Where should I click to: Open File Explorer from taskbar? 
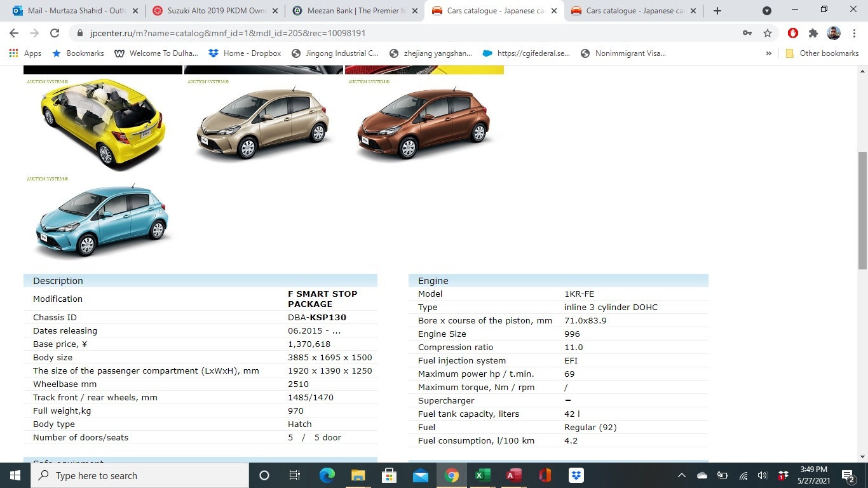(358, 475)
